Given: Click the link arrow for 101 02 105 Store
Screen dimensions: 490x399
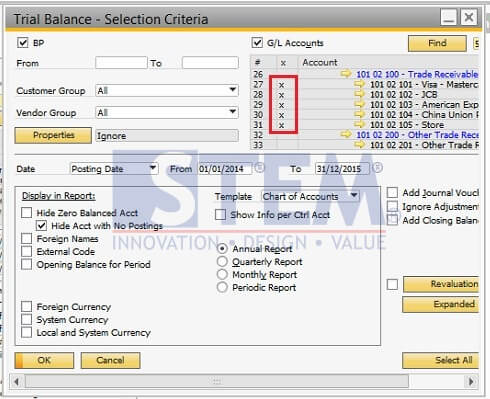Looking at the screenshot, I should point(359,124).
